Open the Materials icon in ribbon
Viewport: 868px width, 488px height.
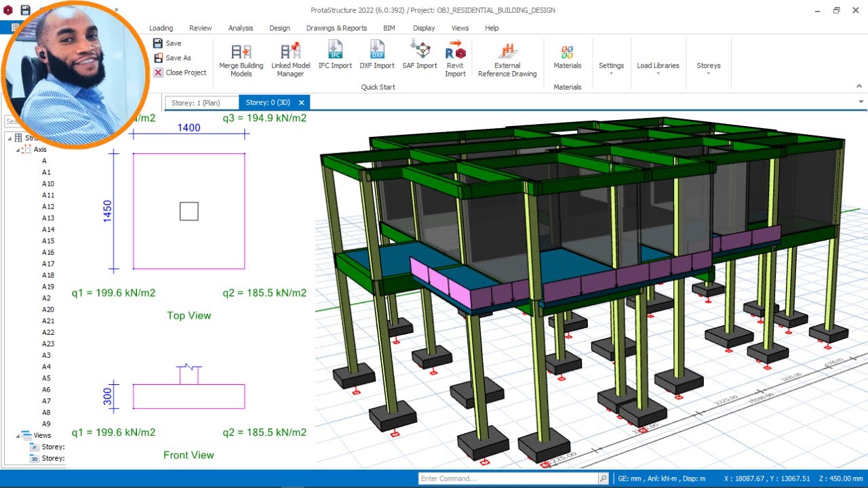click(568, 52)
